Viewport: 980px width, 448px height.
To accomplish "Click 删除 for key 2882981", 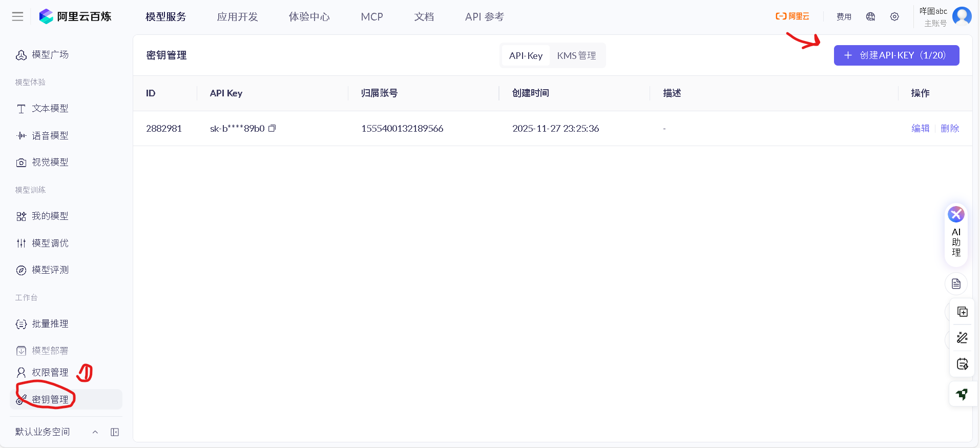I will click(950, 129).
